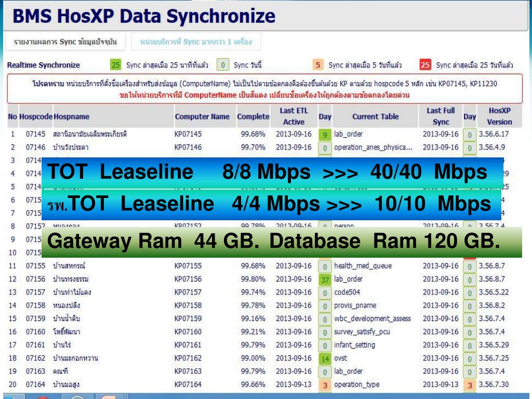Sort by Last Full Sync column header
Viewport: 532px width, 399px height.
coord(441,116)
